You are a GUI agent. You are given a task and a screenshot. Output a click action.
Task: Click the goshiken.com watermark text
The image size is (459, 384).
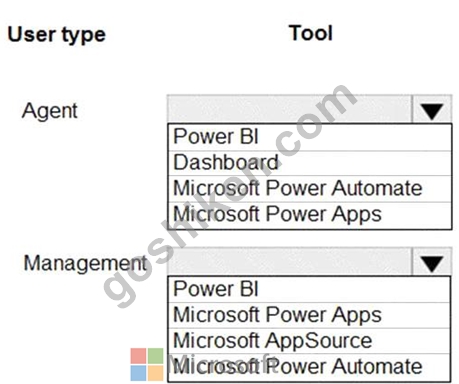[230, 195]
